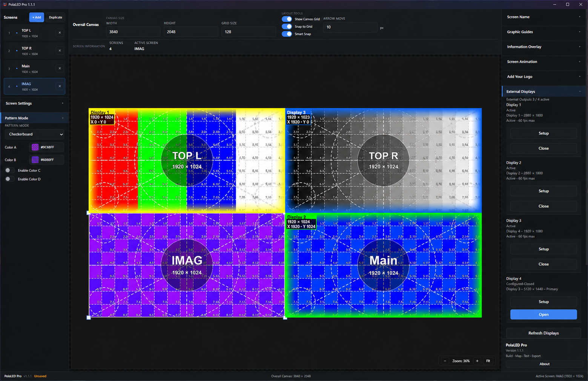The height and width of the screenshot is (381, 588).
Task: Collapse the Pattern Mode section
Action: [x=34, y=118]
